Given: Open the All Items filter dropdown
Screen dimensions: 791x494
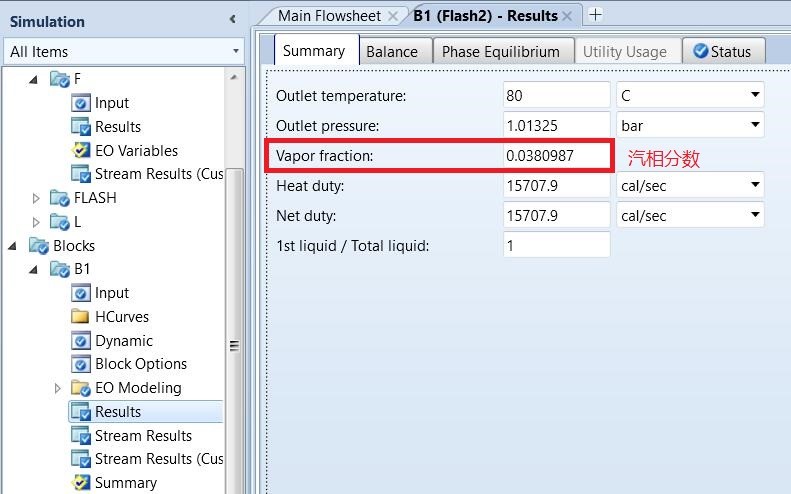Looking at the screenshot, I should click(x=236, y=51).
